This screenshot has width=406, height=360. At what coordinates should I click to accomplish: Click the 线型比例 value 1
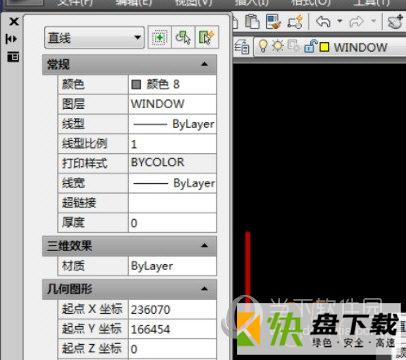coord(172,144)
